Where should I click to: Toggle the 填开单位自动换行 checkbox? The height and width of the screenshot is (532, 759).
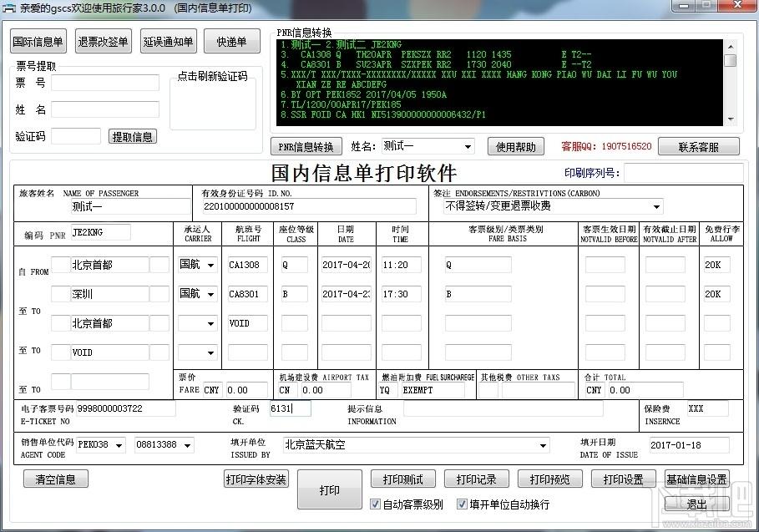(x=462, y=504)
